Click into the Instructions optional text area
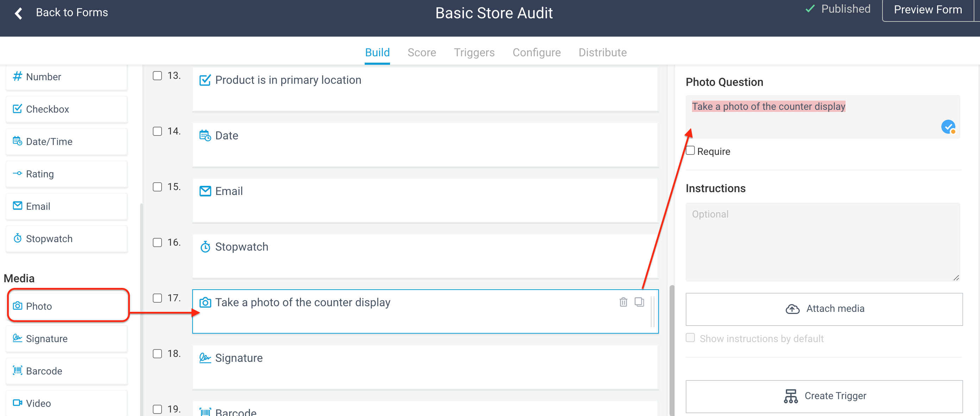Image resolution: width=980 pixels, height=416 pixels. coord(823,242)
